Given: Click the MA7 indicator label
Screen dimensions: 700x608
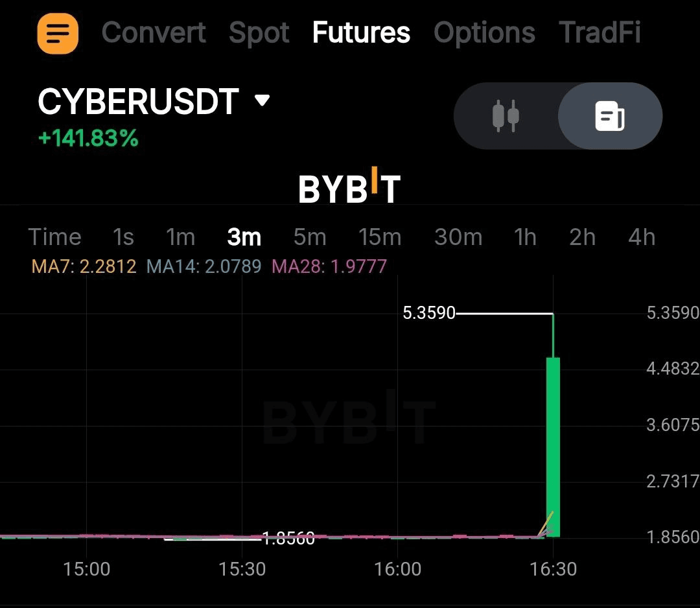Looking at the screenshot, I should tap(84, 266).
